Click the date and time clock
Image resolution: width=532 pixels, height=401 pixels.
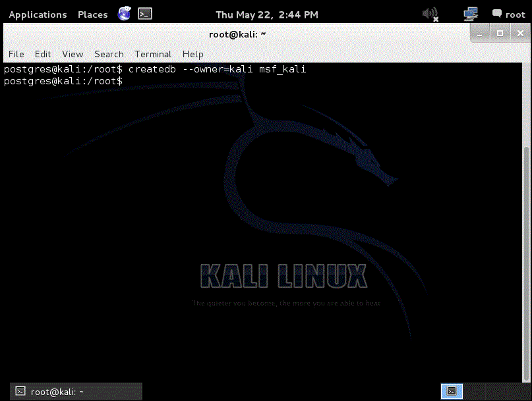click(267, 14)
